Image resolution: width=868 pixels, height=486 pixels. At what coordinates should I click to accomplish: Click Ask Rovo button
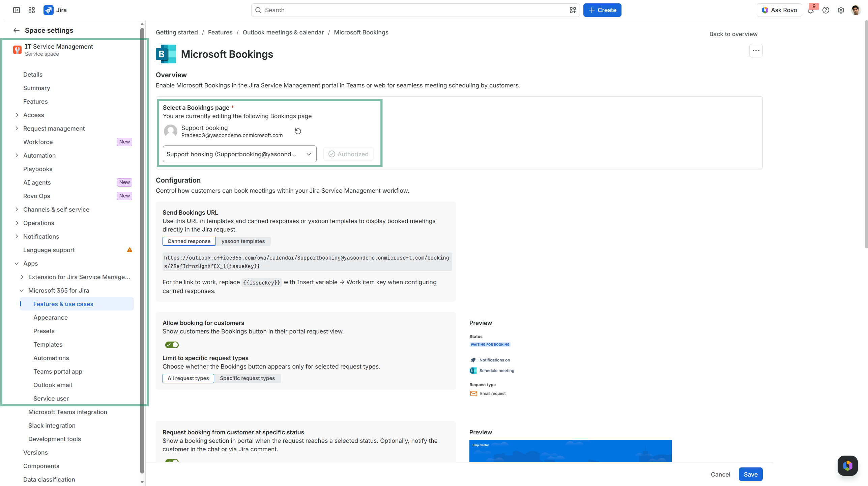tap(779, 10)
